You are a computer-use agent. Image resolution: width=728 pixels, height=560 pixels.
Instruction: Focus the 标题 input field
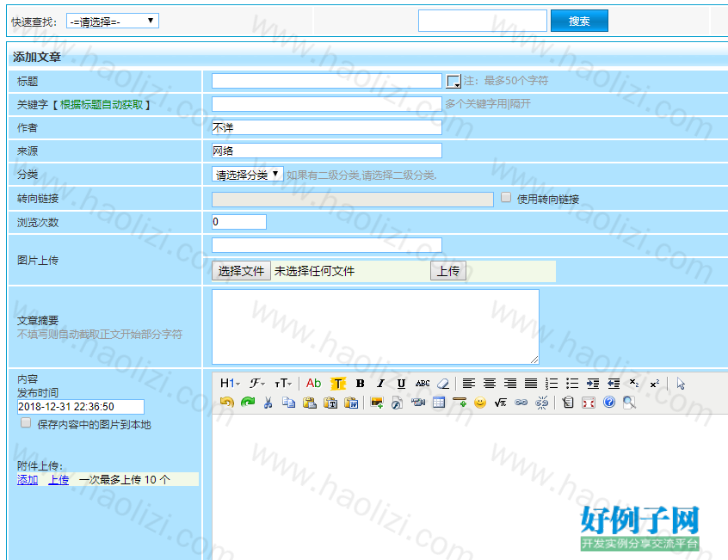[x=327, y=81]
